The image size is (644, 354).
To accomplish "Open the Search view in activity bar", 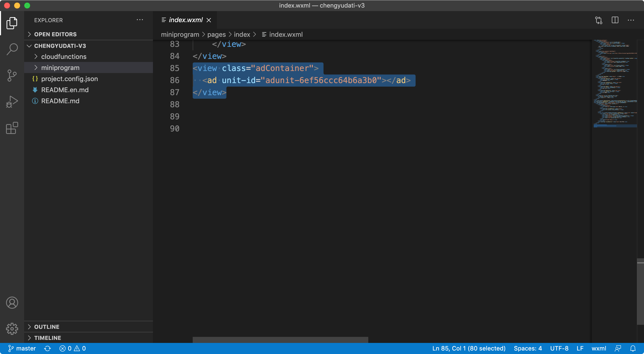I will pos(12,49).
